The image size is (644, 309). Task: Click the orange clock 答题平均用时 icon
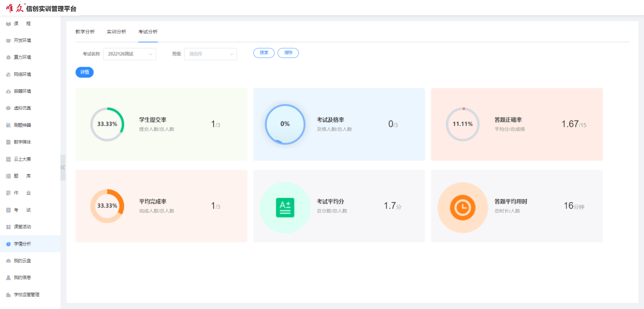pos(462,207)
